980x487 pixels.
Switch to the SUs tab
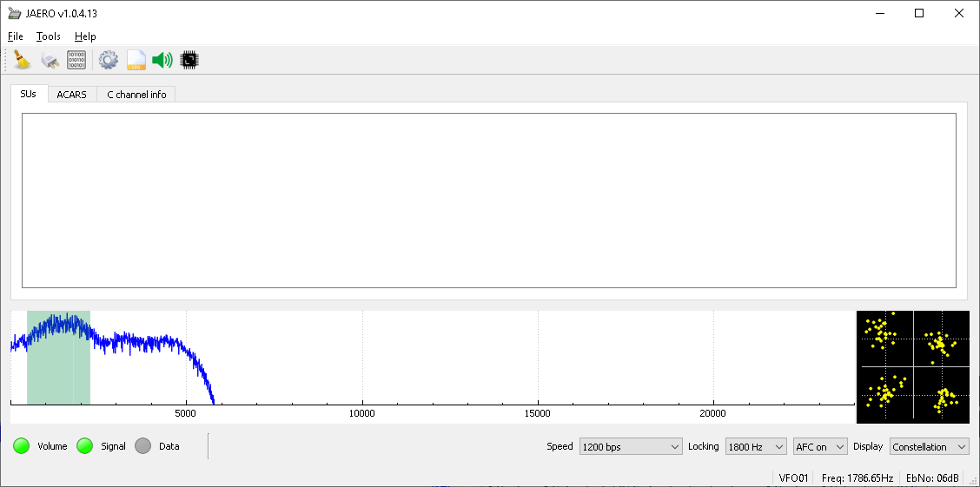pyautogui.click(x=29, y=95)
